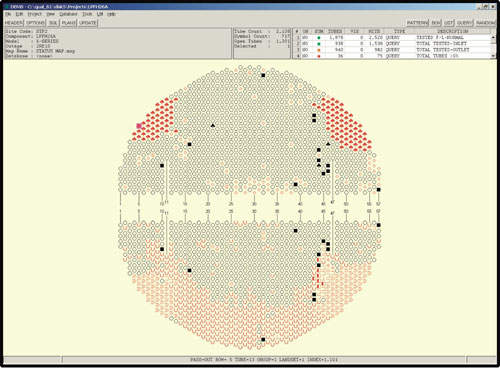Click the black square at the map's bottom edge
The width and height of the screenshot is (500, 368).
click(263, 339)
